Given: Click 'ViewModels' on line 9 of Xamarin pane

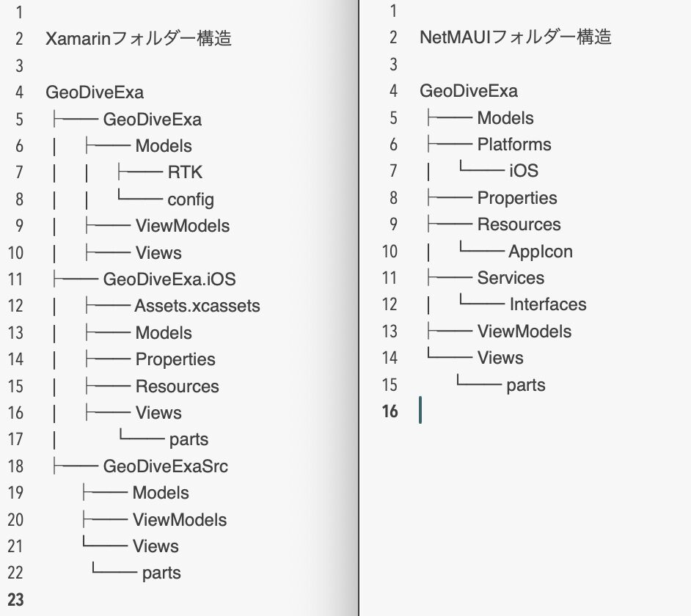Looking at the screenshot, I should (x=183, y=226).
